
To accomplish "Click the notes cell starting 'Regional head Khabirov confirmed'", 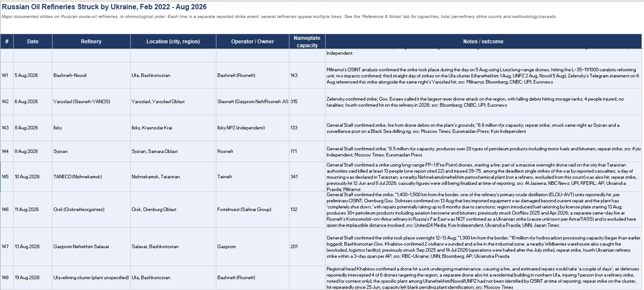I will pos(483,278).
